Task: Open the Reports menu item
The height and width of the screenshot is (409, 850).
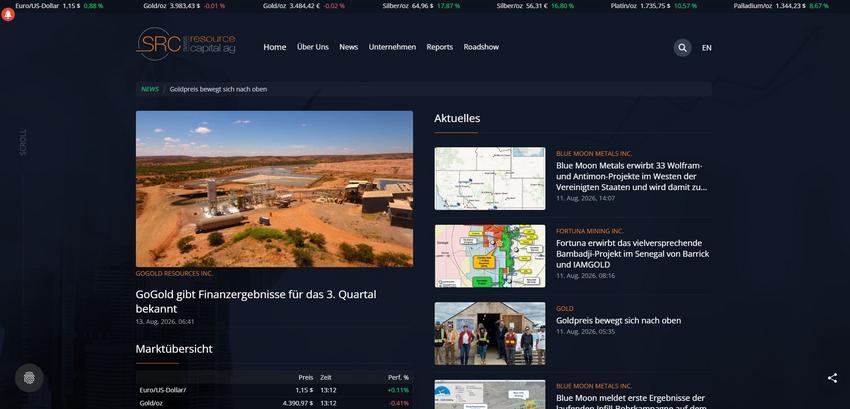Action: [440, 47]
